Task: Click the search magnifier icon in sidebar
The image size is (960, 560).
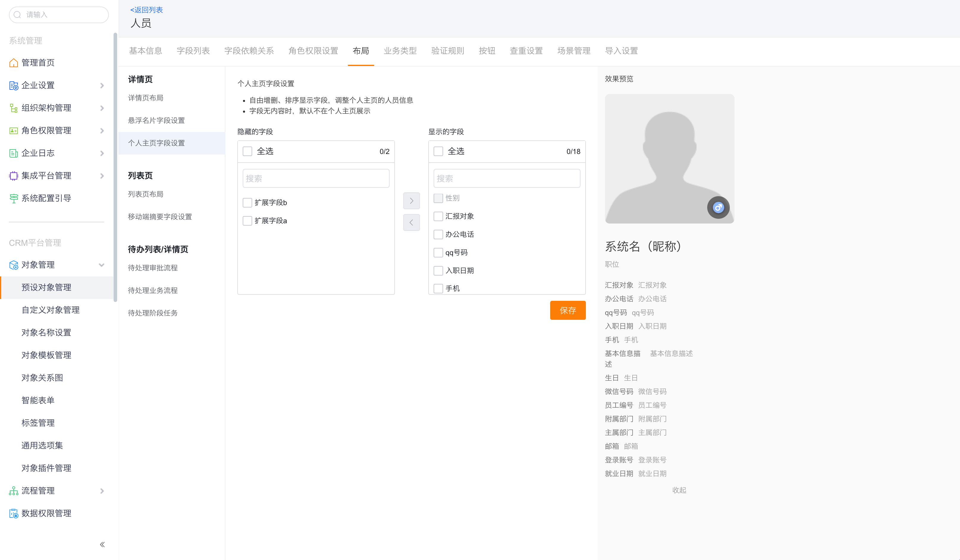Action: click(17, 15)
